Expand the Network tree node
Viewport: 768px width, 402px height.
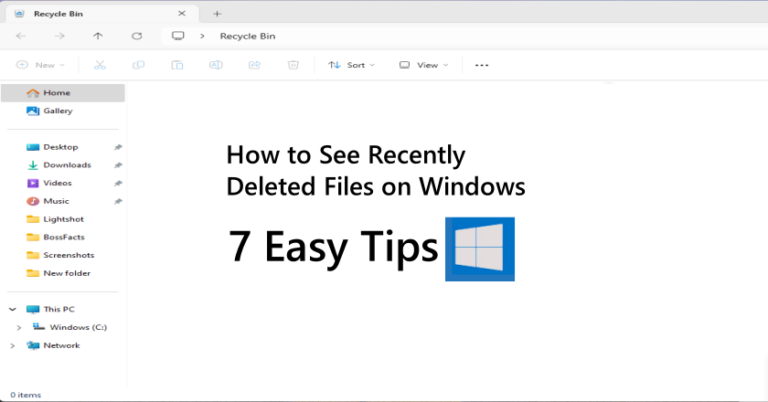[13, 346]
